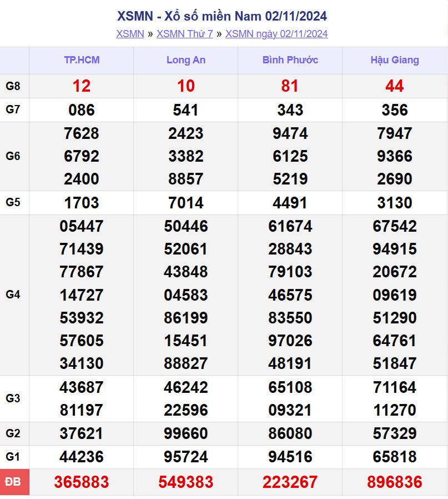Screen dimensions: 448x499
Task: Select the G8 result 12 for TP.HCM
Action: [82, 86]
